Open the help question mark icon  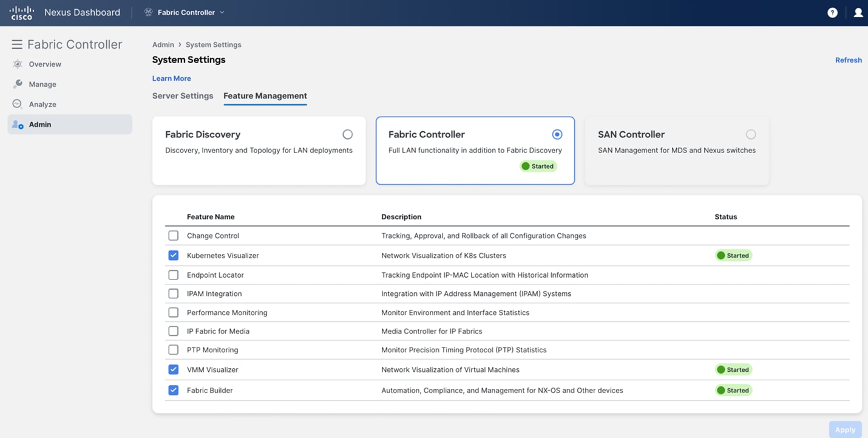click(x=832, y=13)
